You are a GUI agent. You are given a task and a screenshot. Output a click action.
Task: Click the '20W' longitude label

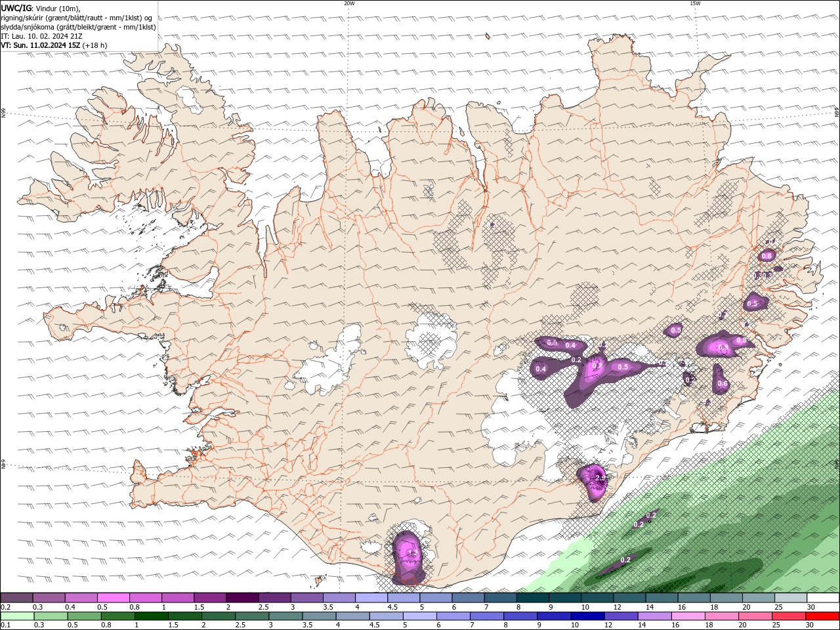click(x=349, y=3)
